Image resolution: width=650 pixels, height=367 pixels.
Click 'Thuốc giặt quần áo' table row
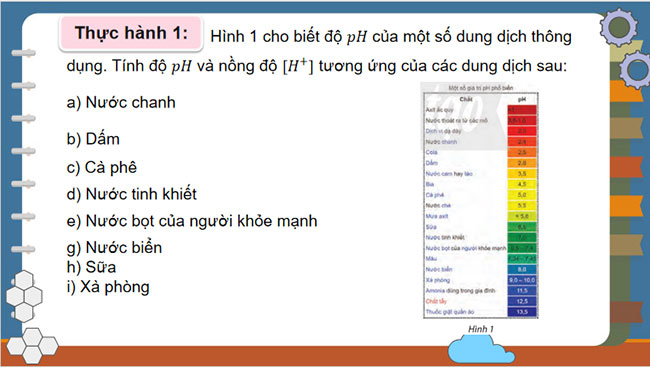point(450,311)
